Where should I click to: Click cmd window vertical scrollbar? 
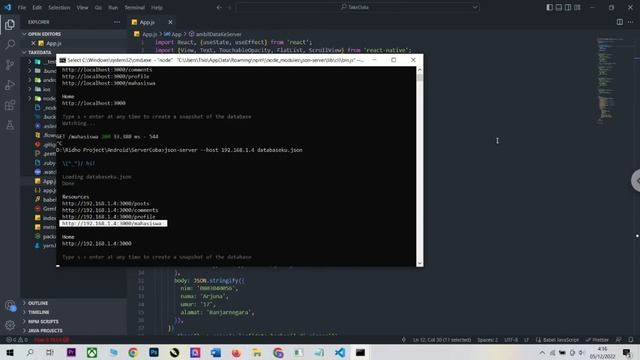420,167
